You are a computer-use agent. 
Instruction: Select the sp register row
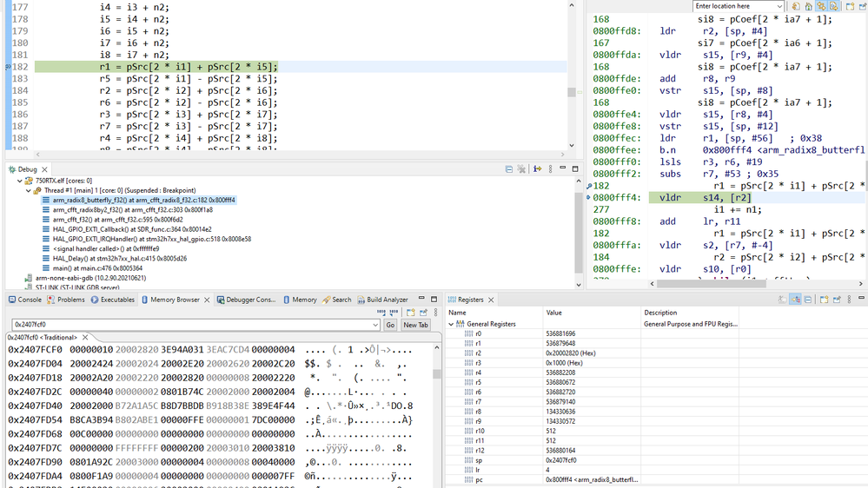593,460
